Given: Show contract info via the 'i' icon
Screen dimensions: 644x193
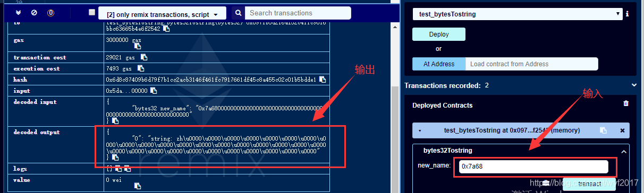Looking at the screenshot, I should pos(628,14).
